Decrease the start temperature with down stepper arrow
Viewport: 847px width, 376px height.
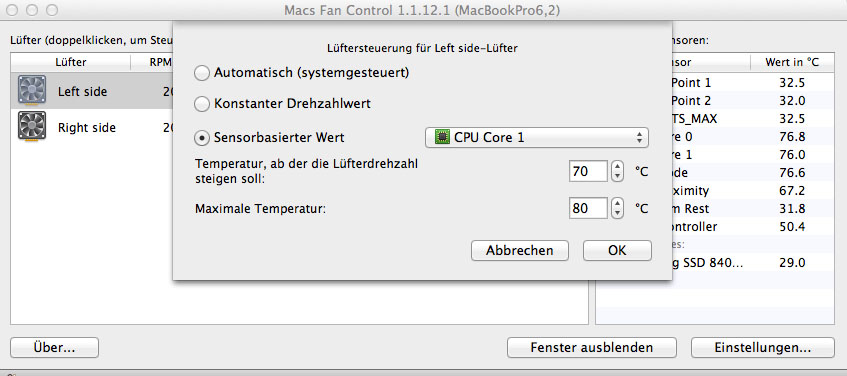click(x=617, y=177)
